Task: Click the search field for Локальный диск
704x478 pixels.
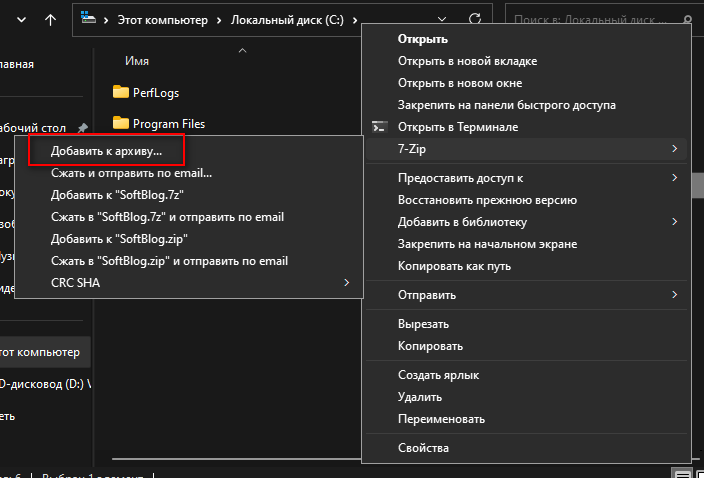Action: point(603,20)
